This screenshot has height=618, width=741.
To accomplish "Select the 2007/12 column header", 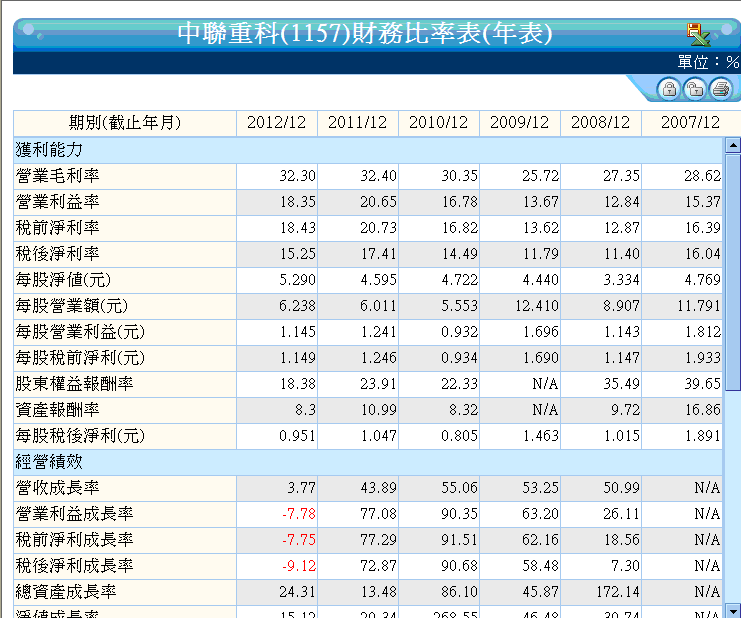I will 690,123.
